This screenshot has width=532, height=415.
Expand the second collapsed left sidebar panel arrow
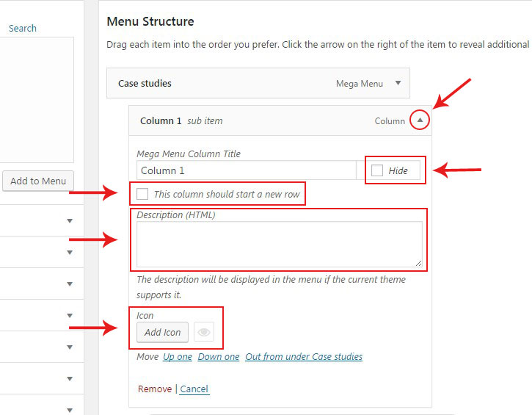[70, 252]
